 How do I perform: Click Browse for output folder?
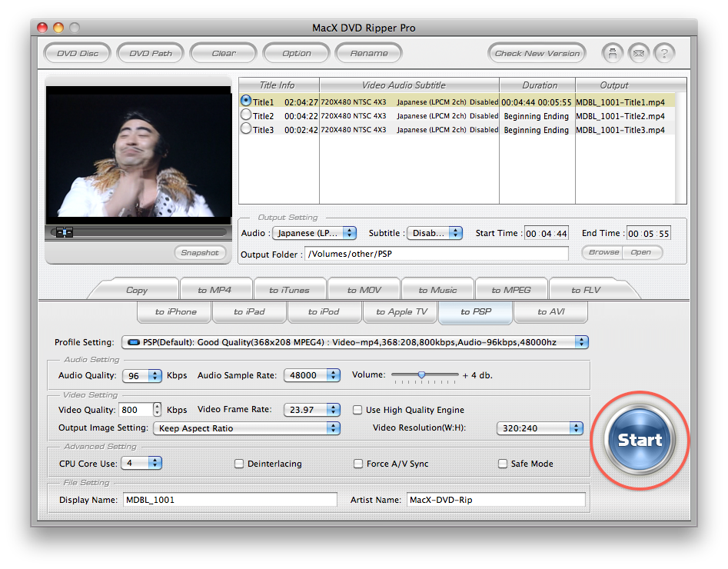(x=603, y=252)
